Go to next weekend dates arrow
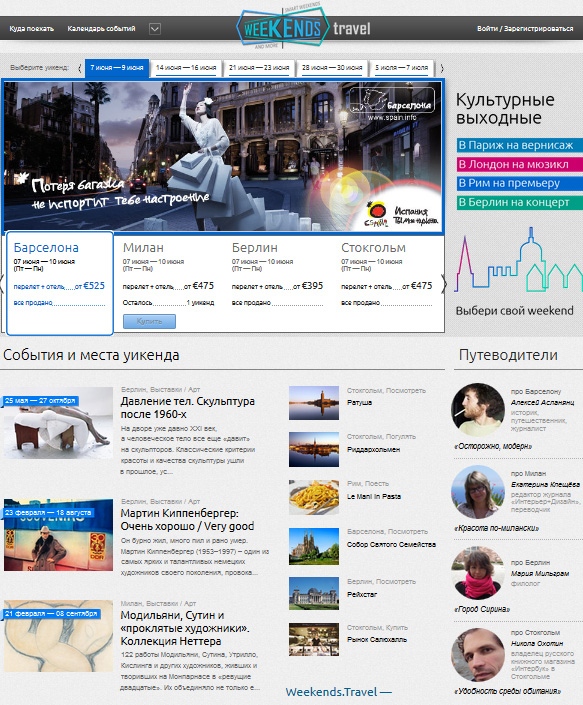583x705 pixels. click(x=442, y=68)
